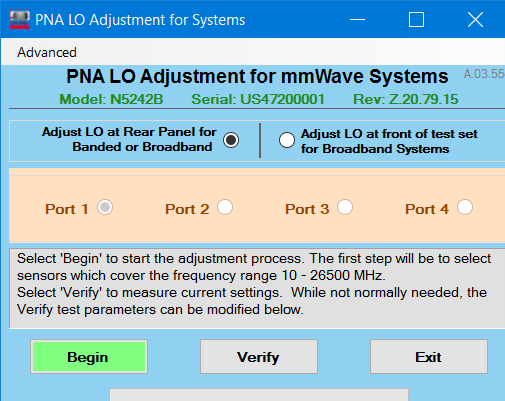Click inside the gray instructions text box

point(257,288)
